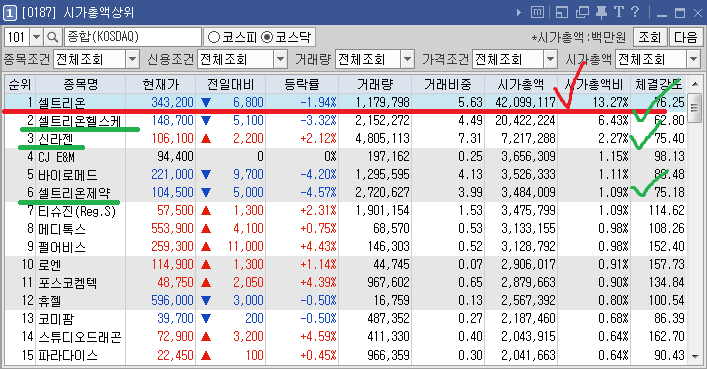Click the 7.31 거래비중 value
This screenshot has height=369, width=707.
click(x=470, y=138)
